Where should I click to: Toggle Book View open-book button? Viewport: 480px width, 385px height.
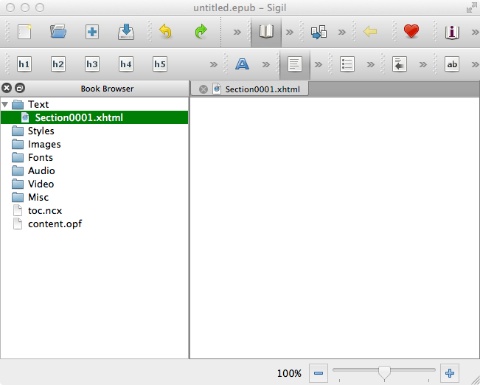pos(266,32)
